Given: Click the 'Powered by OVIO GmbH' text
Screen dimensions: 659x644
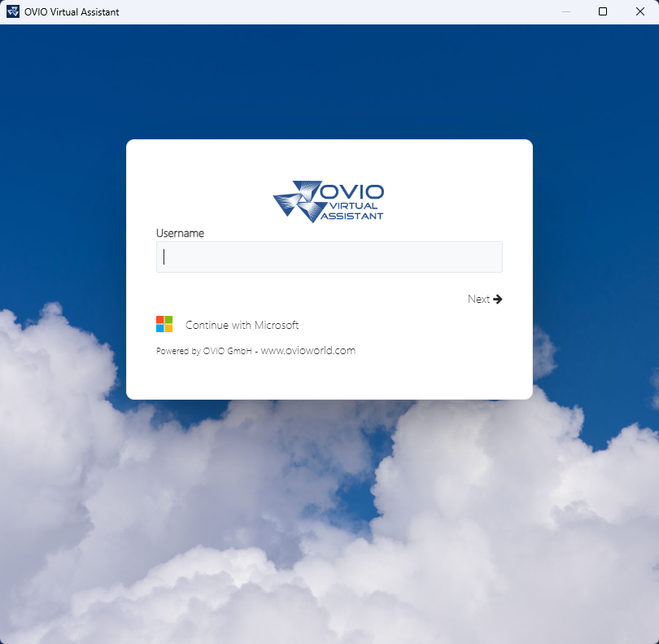Looking at the screenshot, I should coord(204,351).
